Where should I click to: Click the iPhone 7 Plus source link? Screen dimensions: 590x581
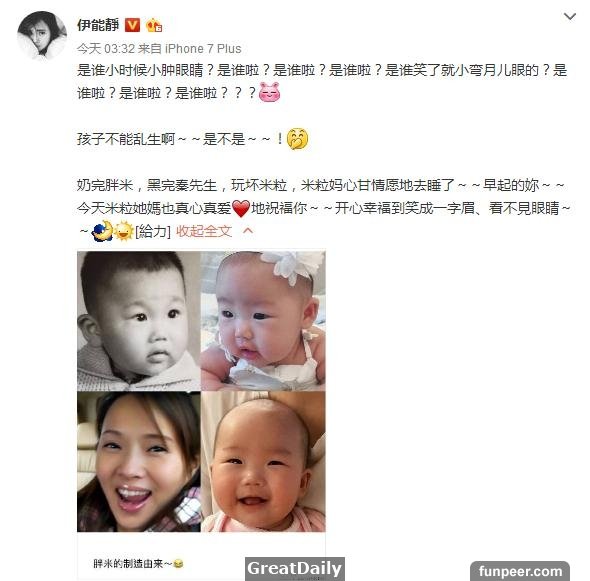point(203,49)
